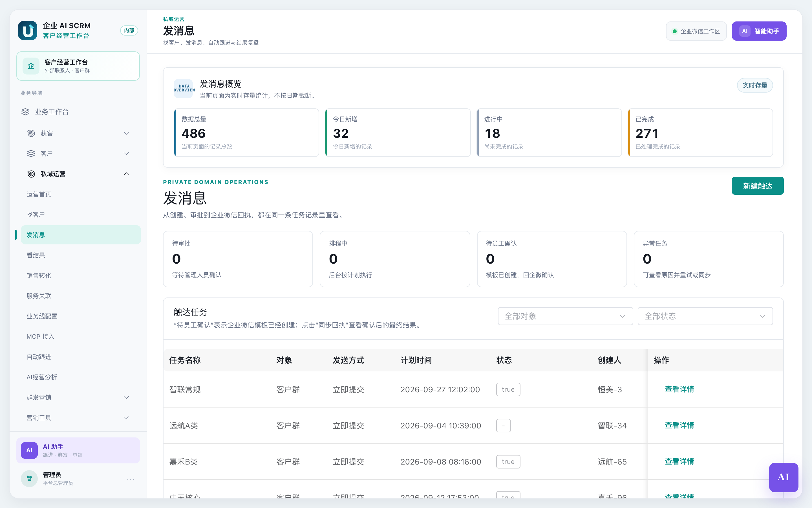Open the floating purple AI assistant button
This screenshot has width=812, height=508.
(x=784, y=478)
